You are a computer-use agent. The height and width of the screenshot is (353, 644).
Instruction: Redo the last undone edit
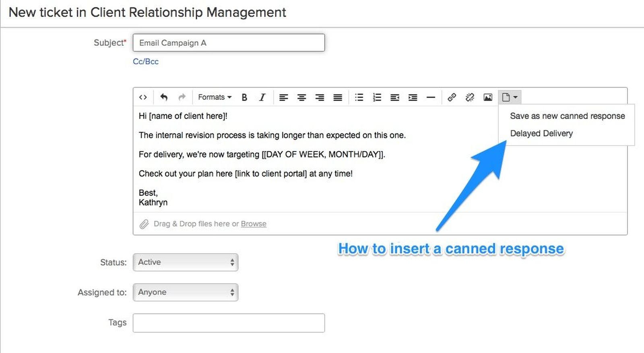tap(182, 97)
